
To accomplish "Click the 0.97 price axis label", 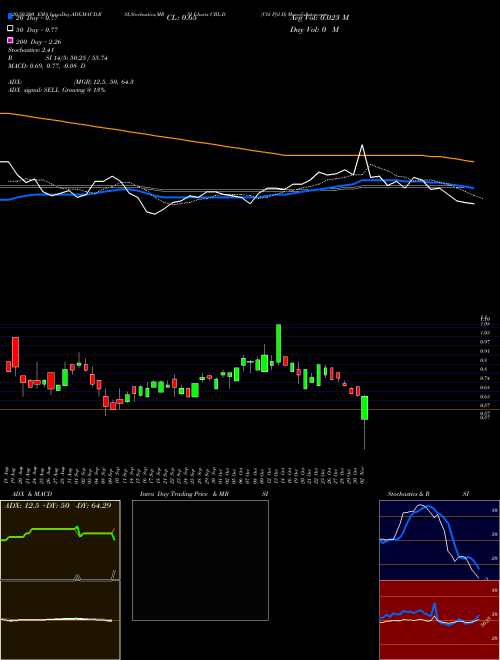I will point(485,342).
